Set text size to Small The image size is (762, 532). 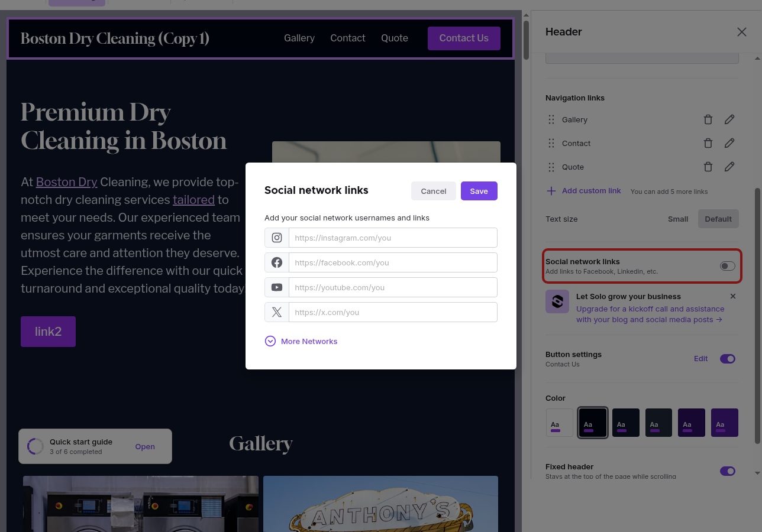click(678, 219)
